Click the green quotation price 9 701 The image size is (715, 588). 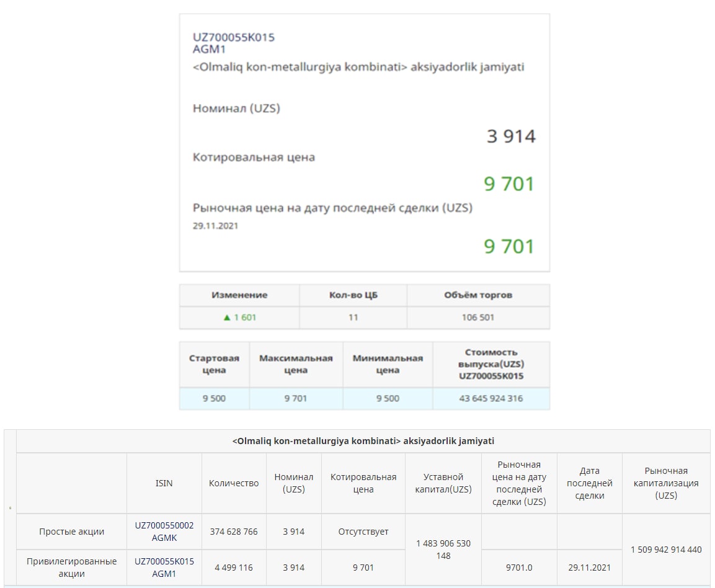[509, 184]
